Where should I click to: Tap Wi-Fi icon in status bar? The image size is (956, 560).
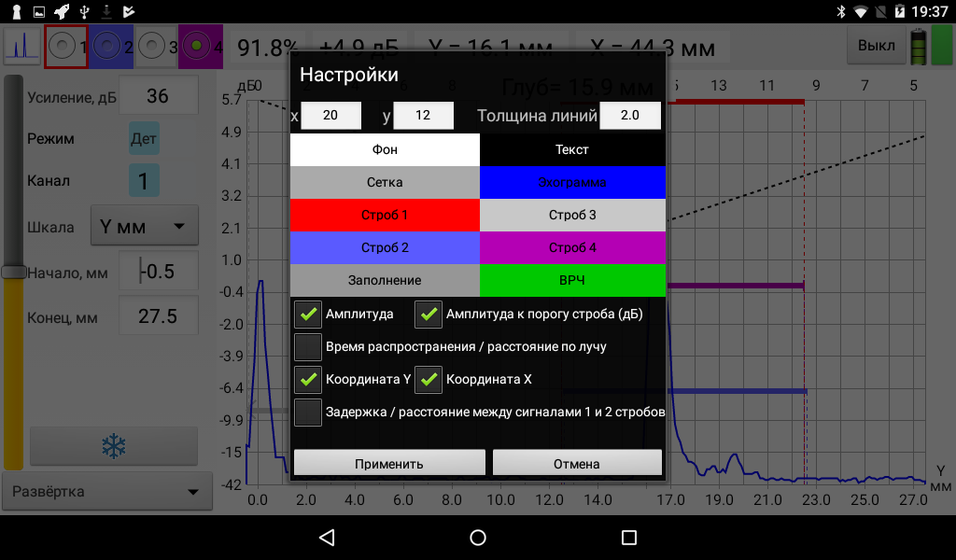click(860, 11)
